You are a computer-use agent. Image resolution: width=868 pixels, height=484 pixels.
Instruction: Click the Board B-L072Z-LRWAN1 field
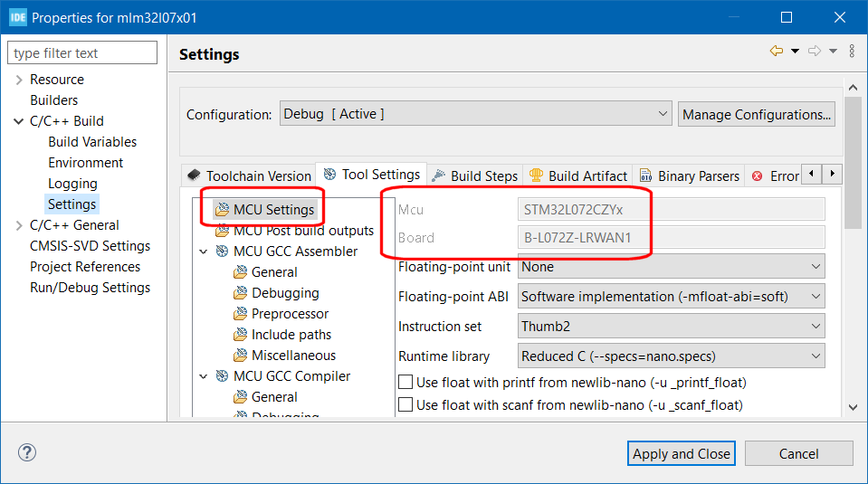point(671,237)
